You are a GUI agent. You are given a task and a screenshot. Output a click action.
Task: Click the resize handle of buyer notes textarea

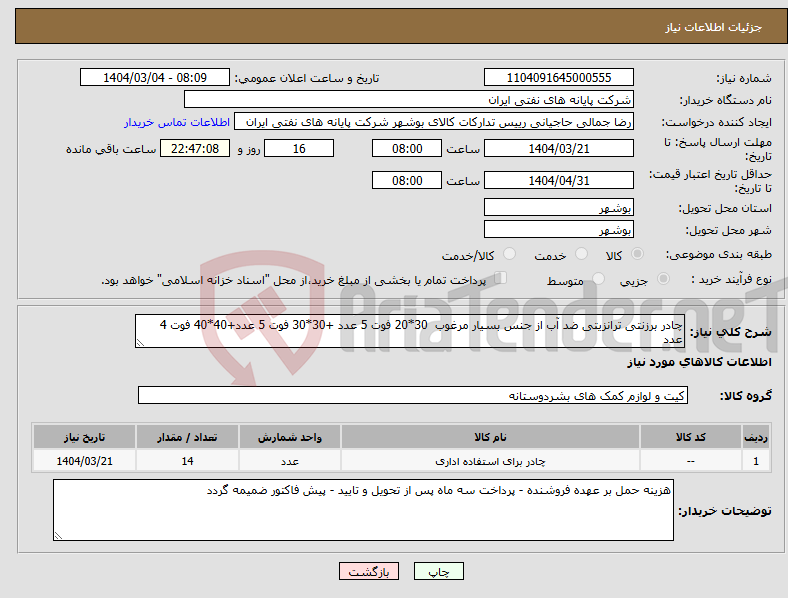[x=58, y=536]
